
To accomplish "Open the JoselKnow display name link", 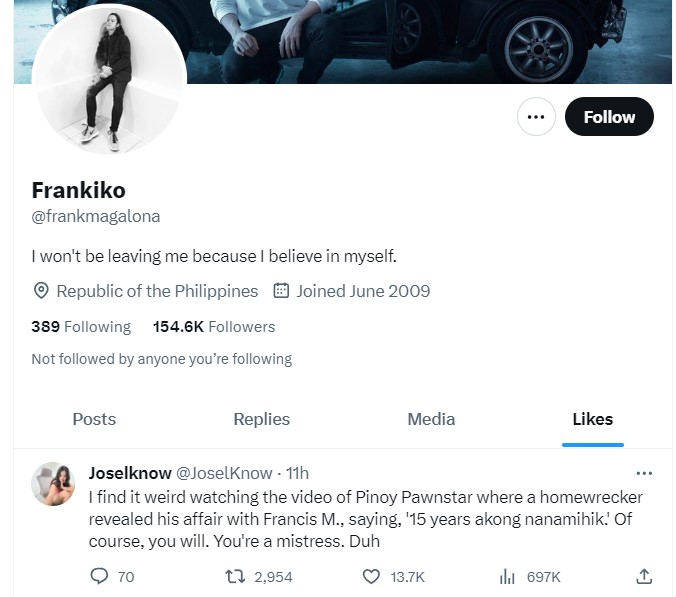I will pos(130,473).
